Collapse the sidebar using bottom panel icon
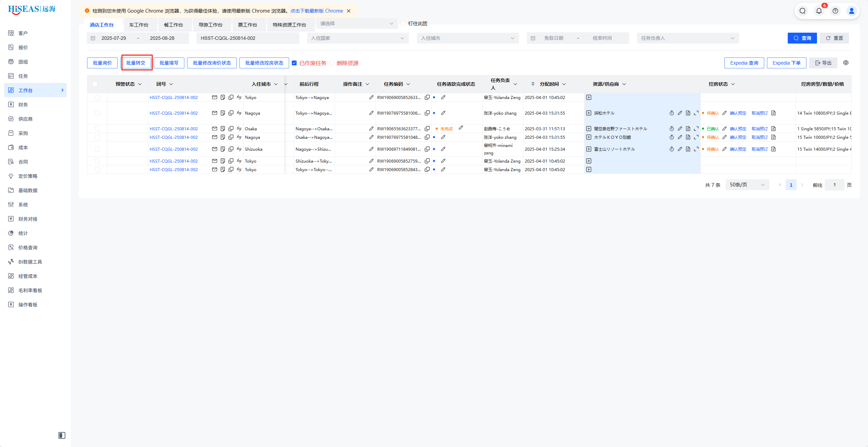868x447 pixels. coord(62,435)
